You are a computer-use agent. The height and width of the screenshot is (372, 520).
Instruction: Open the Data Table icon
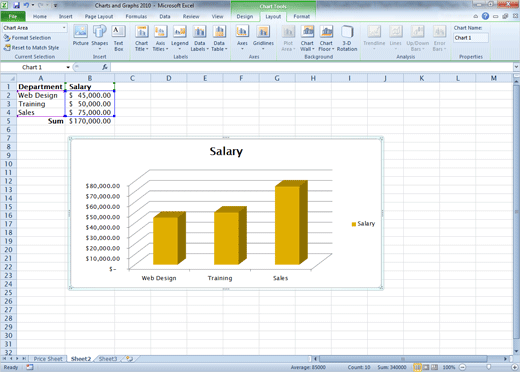(219, 38)
